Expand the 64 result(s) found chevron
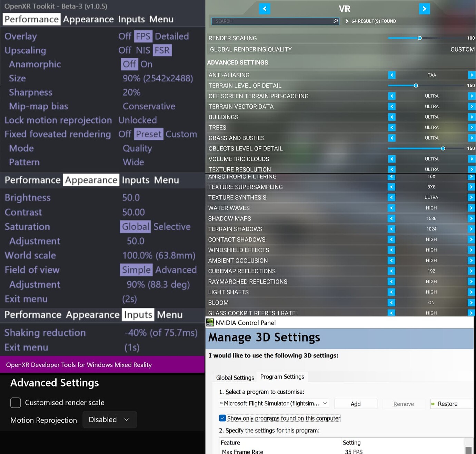This screenshot has width=476, height=454. pos(347,21)
